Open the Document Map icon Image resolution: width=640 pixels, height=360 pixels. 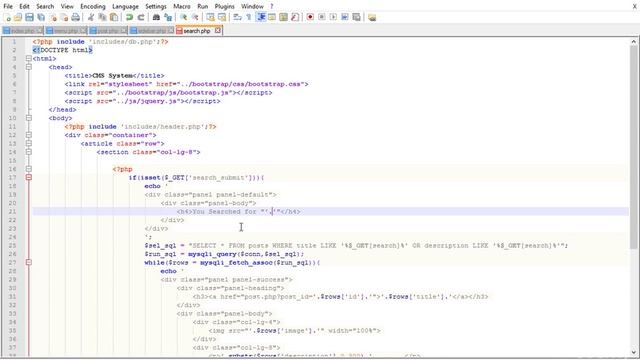283,17
